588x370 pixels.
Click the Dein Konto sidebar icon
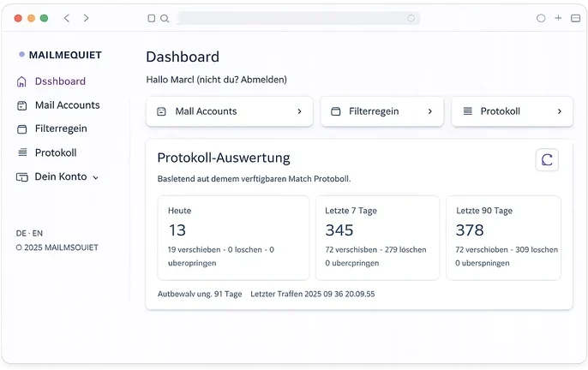[x=22, y=176]
